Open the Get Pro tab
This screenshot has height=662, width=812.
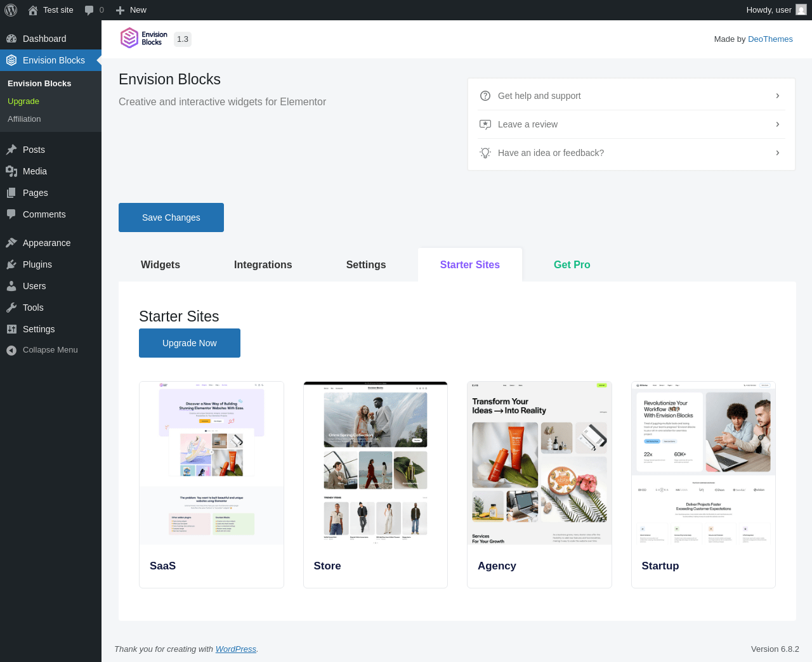[x=572, y=264]
